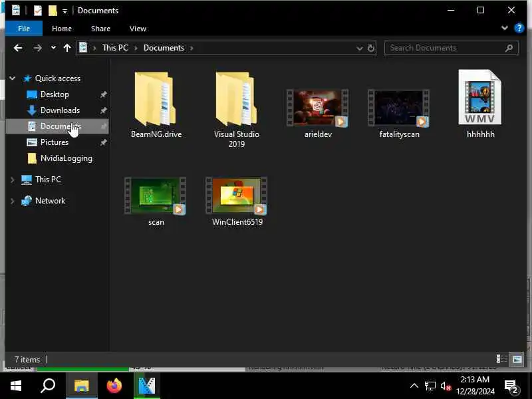The width and height of the screenshot is (532, 399).
Task: Go forward with the right arrow
Action: click(37, 48)
